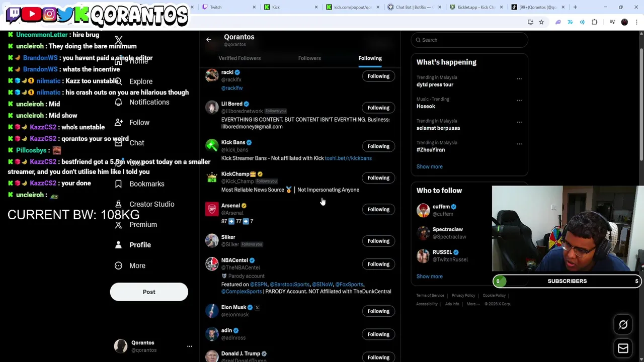Switch to the Verified Followers tab
Viewport: 644px width, 362px height.
tap(239, 58)
